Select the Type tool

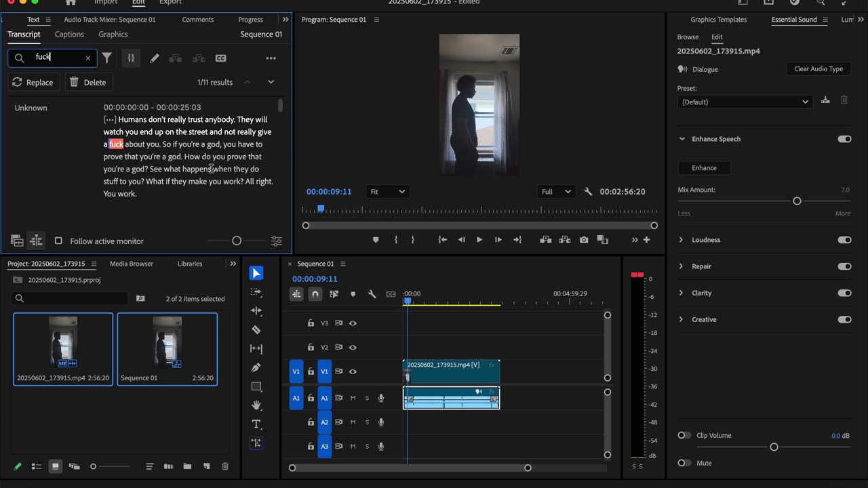click(256, 424)
